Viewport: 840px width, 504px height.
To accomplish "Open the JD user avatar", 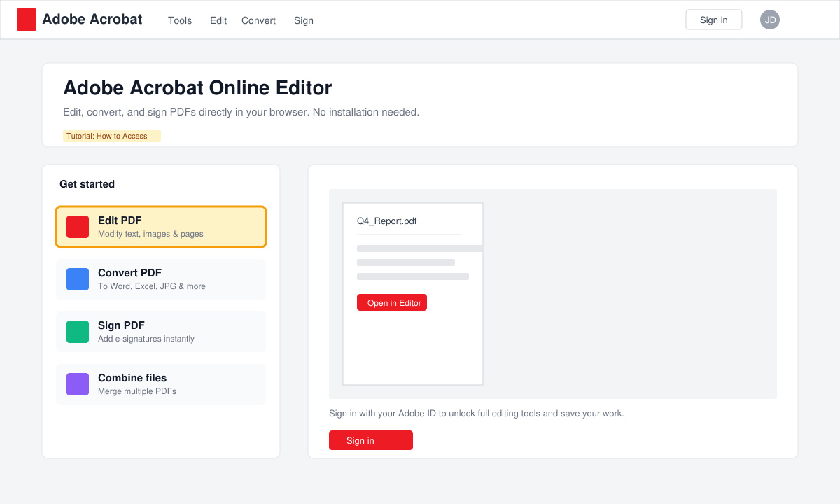I will coord(770,20).
